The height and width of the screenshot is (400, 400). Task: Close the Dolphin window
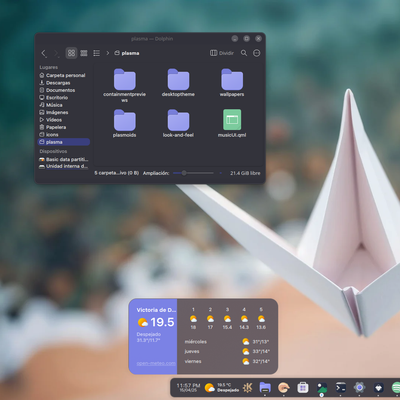(x=258, y=39)
